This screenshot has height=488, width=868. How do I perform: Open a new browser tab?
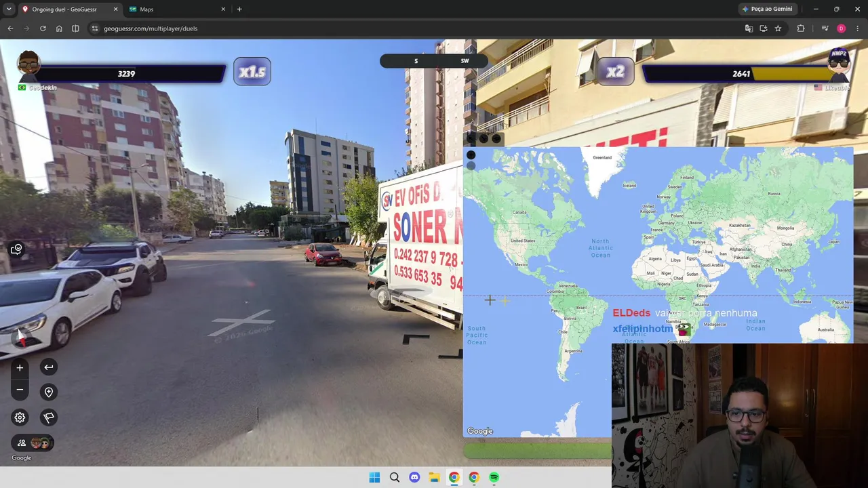point(239,9)
